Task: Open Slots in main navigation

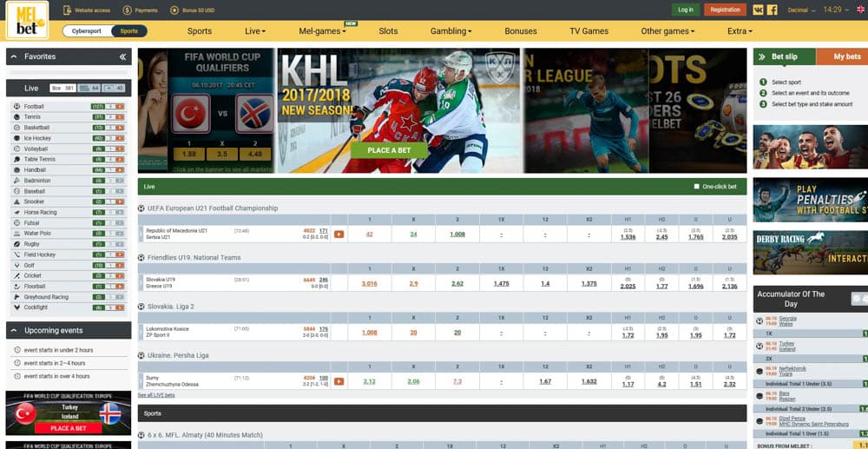Action: point(388,31)
